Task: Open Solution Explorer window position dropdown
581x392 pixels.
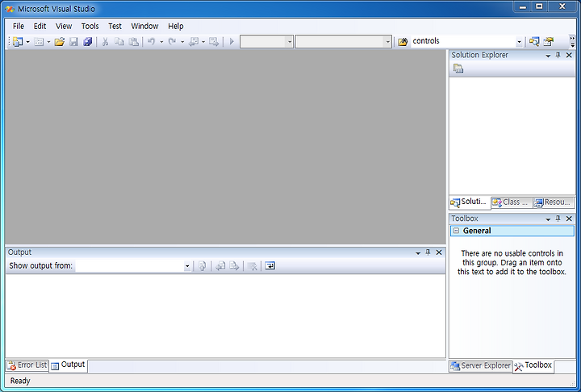Action: (x=548, y=56)
